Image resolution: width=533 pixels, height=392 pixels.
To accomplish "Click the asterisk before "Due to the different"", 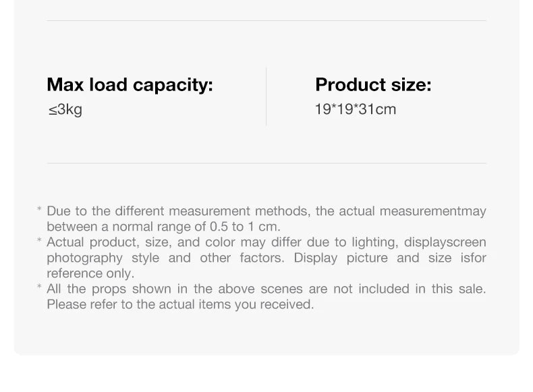I will pyautogui.click(x=39, y=212).
